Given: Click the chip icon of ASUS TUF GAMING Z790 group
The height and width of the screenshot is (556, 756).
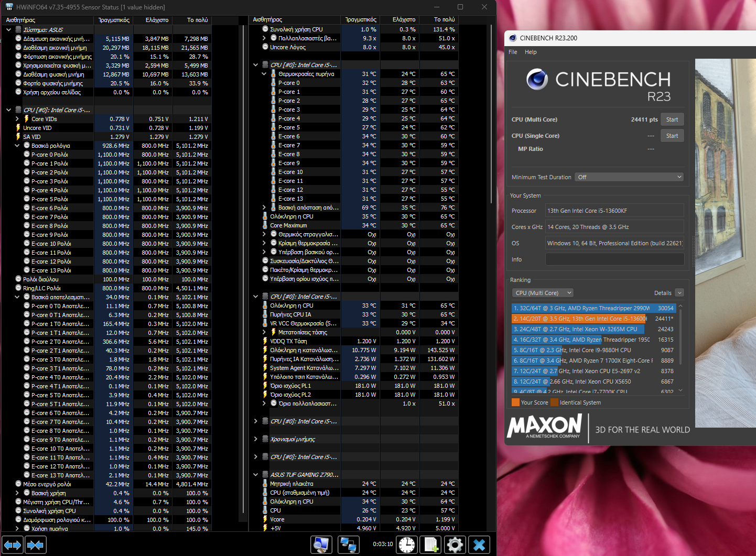Looking at the screenshot, I should 265,475.
